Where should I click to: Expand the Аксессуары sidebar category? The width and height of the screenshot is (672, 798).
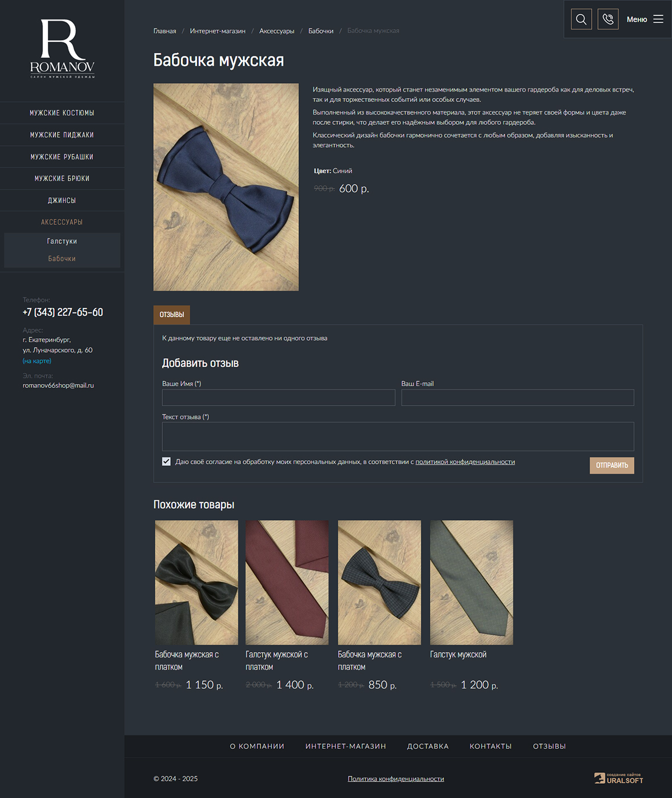click(62, 222)
